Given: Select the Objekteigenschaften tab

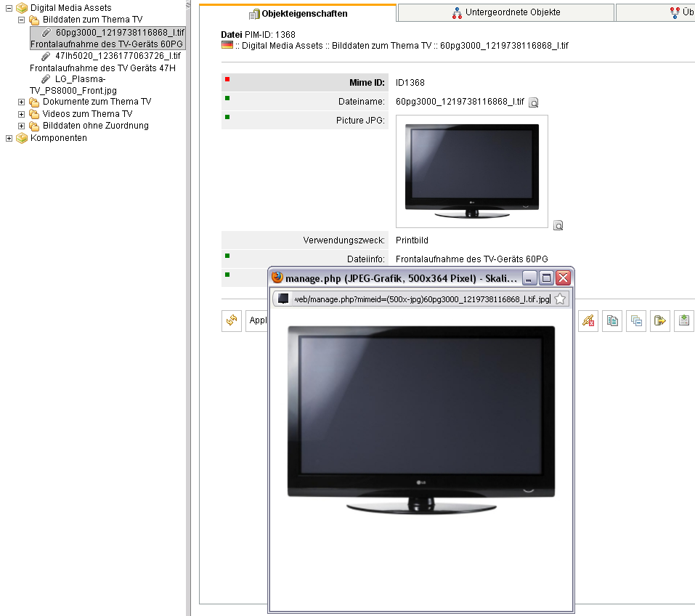Looking at the screenshot, I should pos(298,13).
